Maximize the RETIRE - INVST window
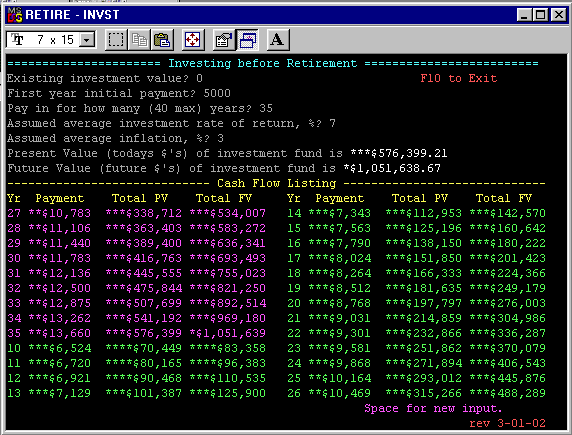This screenshot has width=572, height=435. 541,15
